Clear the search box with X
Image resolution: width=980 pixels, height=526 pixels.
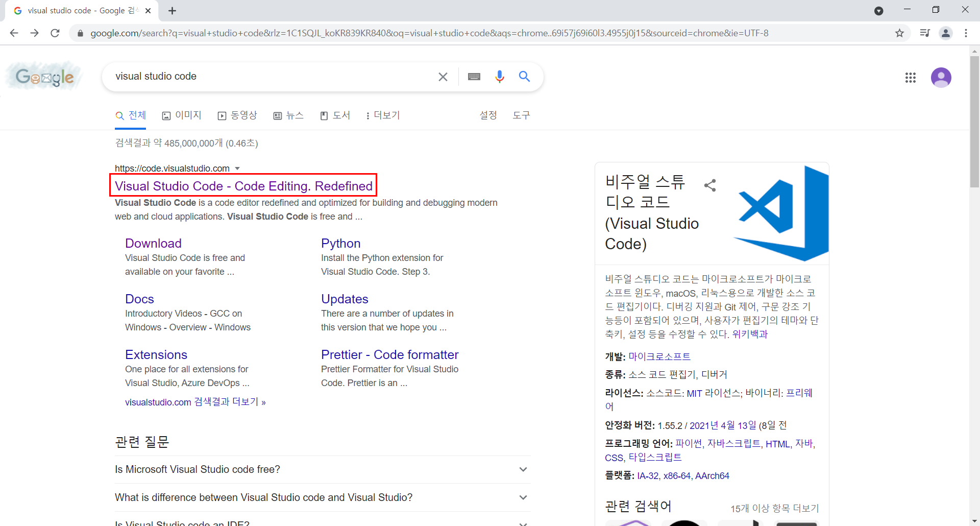[x=443, y=77]
